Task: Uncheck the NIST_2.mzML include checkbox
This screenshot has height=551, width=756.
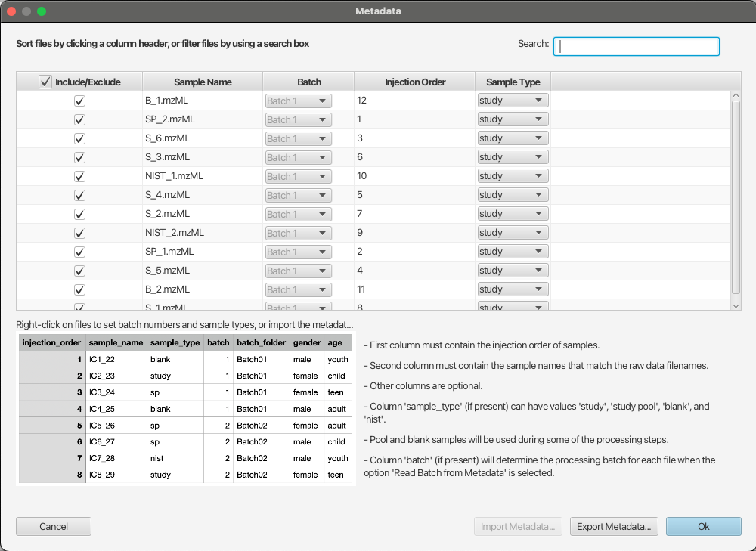Action: click(79, 233)
